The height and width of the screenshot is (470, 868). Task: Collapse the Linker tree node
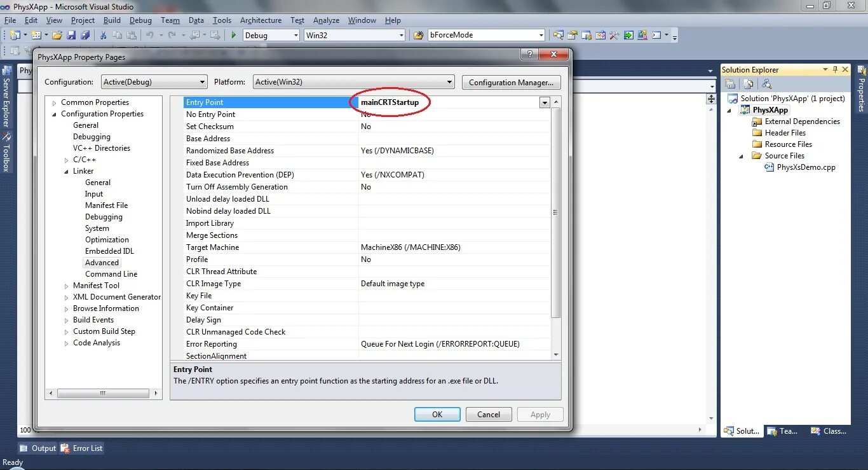pos(67,172)
